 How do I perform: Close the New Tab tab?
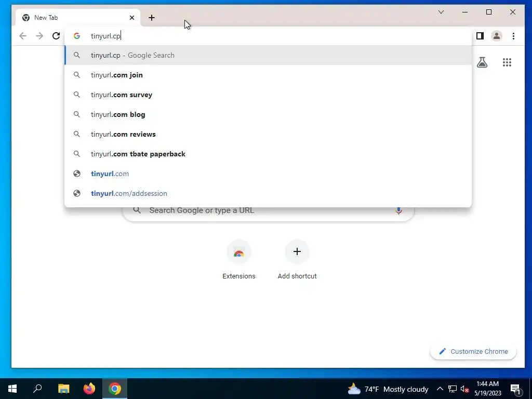tap(132, 18)
